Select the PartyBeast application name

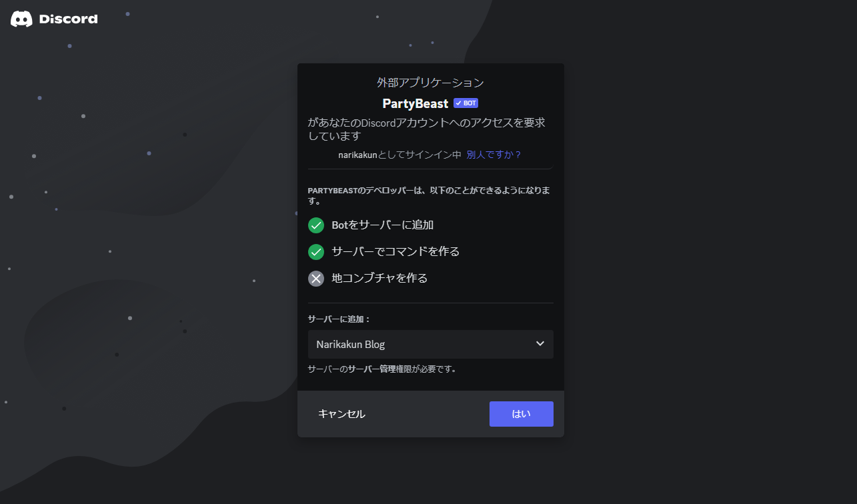pos(415,103)
